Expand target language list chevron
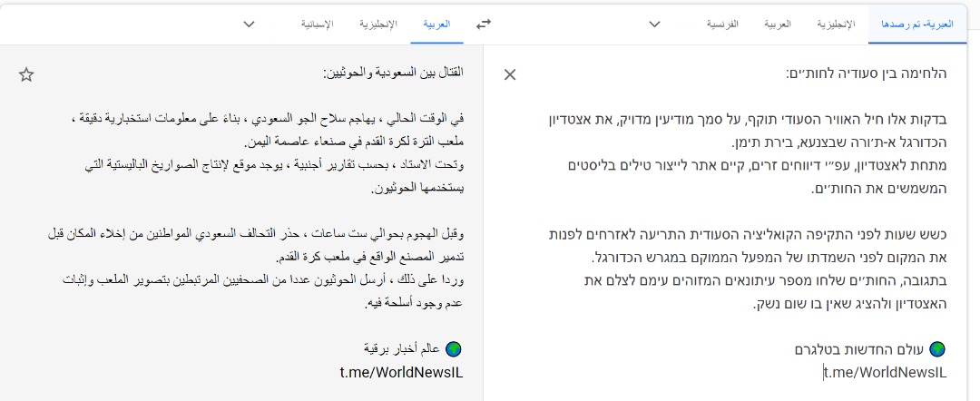 click(x=249, y=24)
